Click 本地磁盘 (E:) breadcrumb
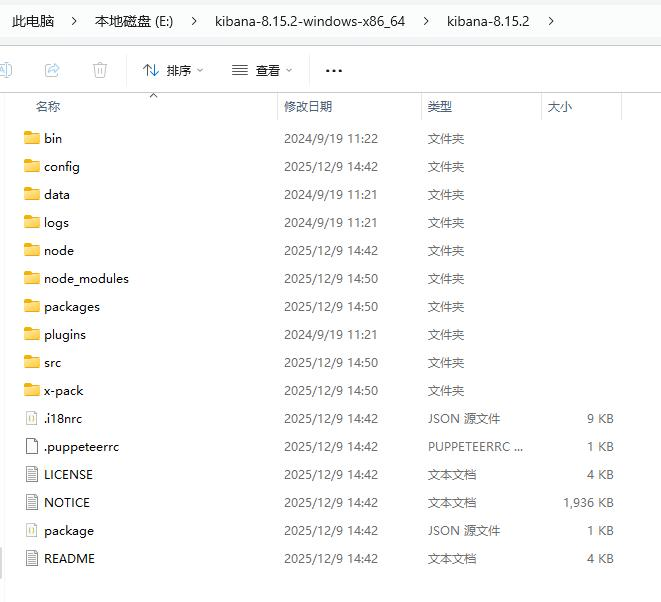Viewport: 661px width, 602px height. [134, 21]
